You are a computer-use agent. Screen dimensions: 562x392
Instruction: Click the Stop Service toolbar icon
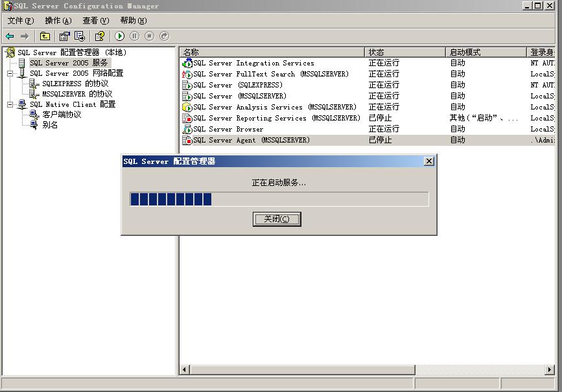pyautogui.click(x=149, y=36)
